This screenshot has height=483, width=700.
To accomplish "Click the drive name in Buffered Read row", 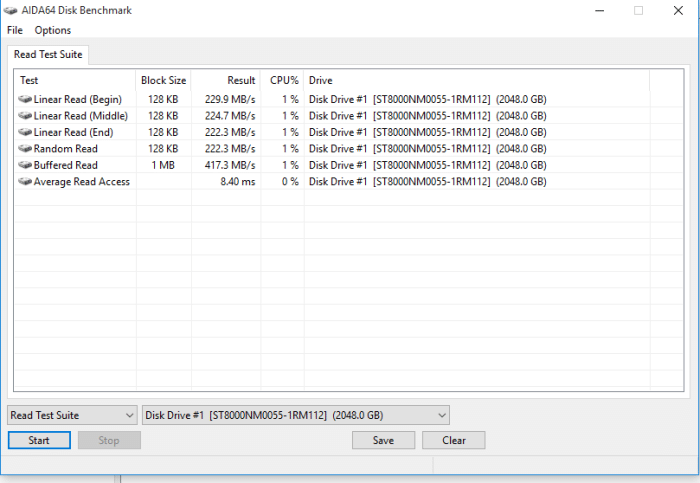I will (428, 165).
